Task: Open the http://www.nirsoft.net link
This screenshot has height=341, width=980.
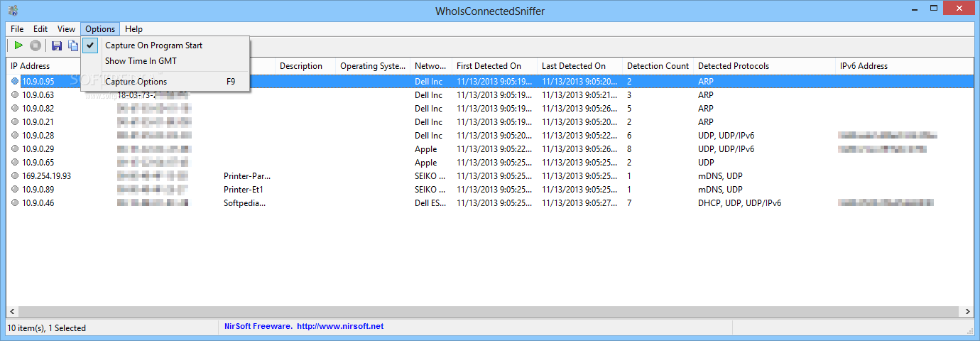Action: (340, 326)
